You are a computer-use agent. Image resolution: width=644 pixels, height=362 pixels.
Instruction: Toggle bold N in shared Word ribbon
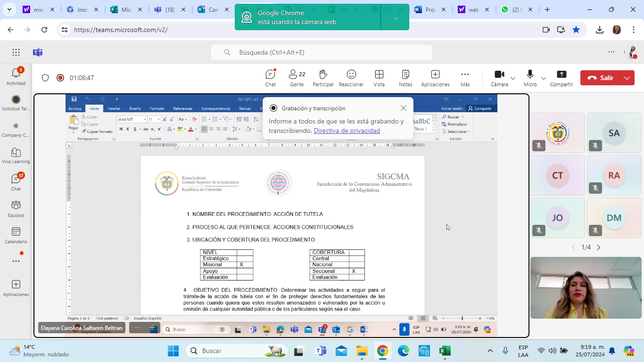121,129
